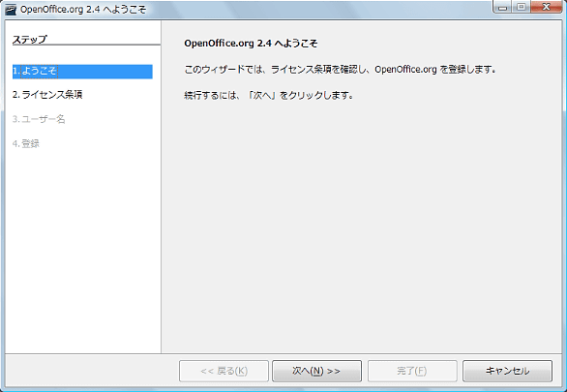The image size is (567, 392).
Task: Click the 次へ(N) >> button
Action: (x=316, y=371)
